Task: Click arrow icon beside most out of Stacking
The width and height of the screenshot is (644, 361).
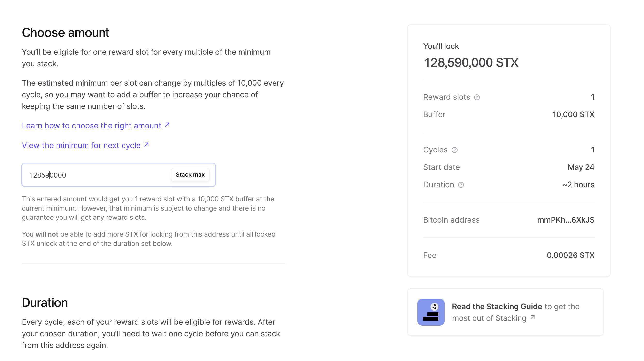Action: (532, 317)
